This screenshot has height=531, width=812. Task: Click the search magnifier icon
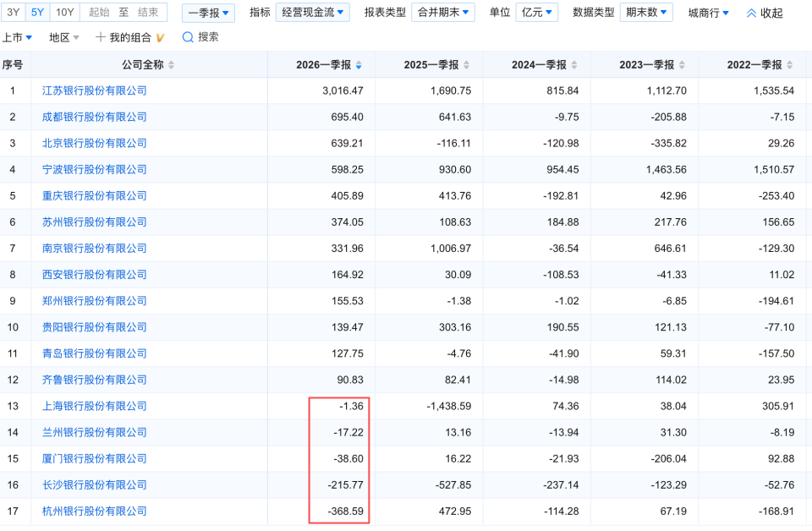click(x=188, y=37)
